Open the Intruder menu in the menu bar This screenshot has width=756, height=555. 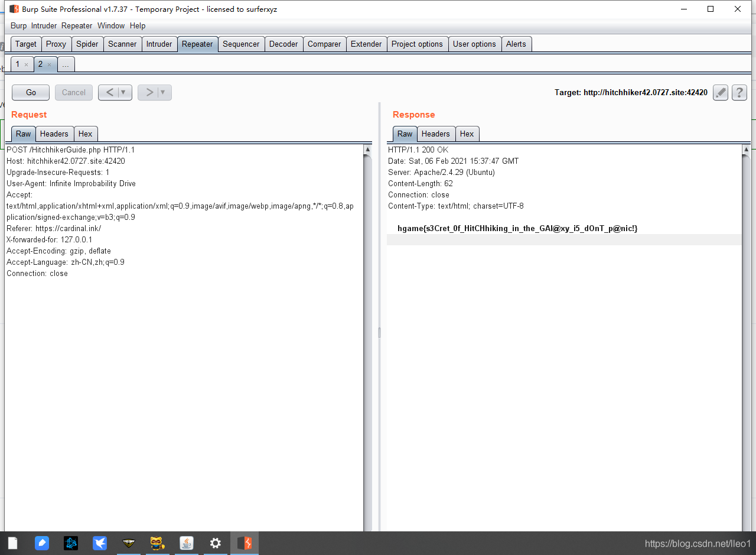44,26
